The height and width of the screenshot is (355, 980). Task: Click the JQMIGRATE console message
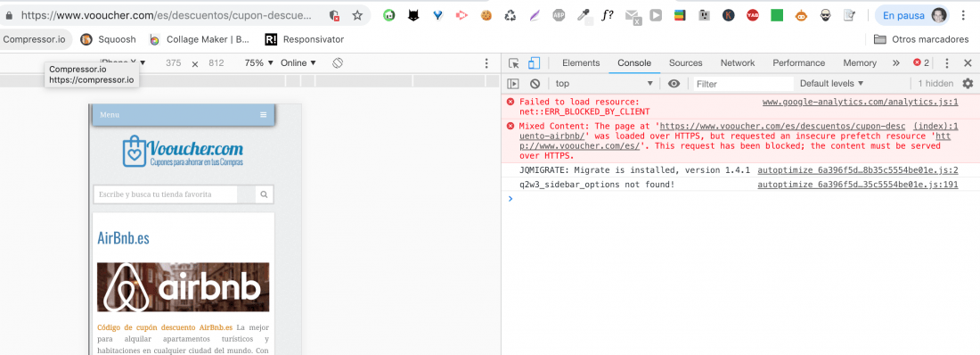(634, 170)
